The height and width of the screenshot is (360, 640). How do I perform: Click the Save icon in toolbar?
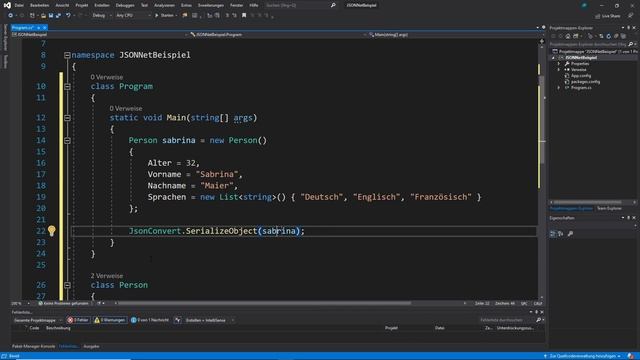click(51, 16)
